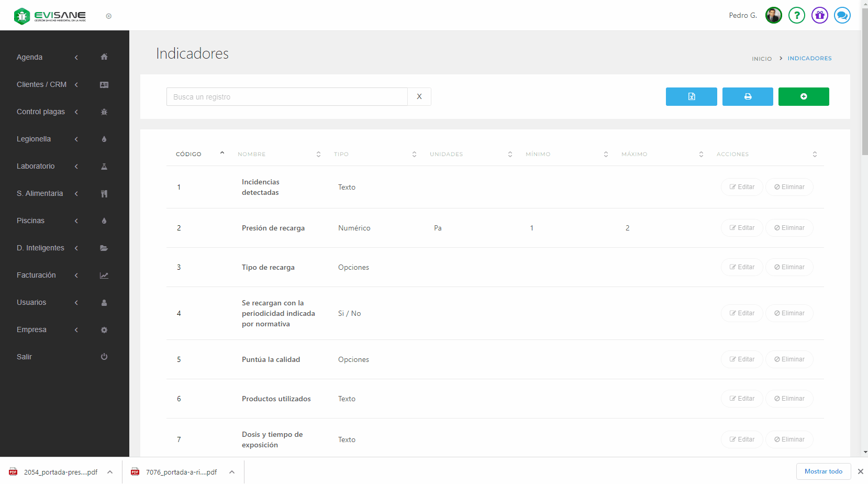The image size is (868, 484).
Task: Open the chat bubble icon
Action: pyautogui.click(x=842, y=15)
